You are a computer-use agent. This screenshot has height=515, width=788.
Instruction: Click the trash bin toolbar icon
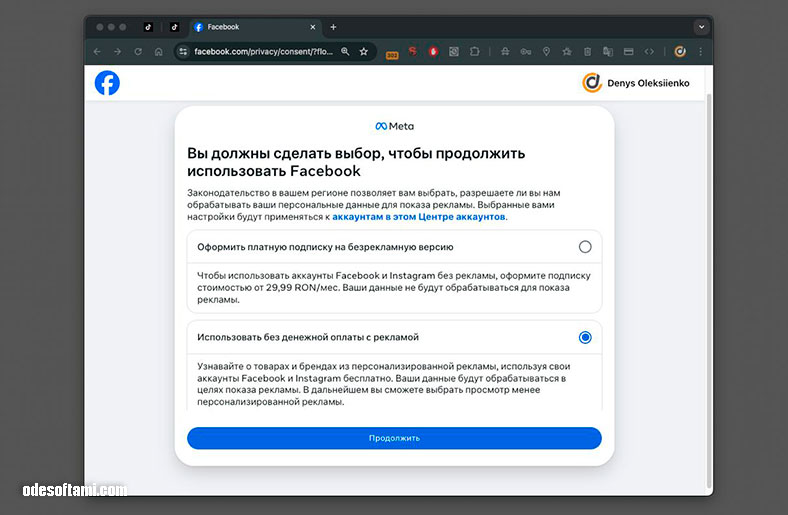587,51
